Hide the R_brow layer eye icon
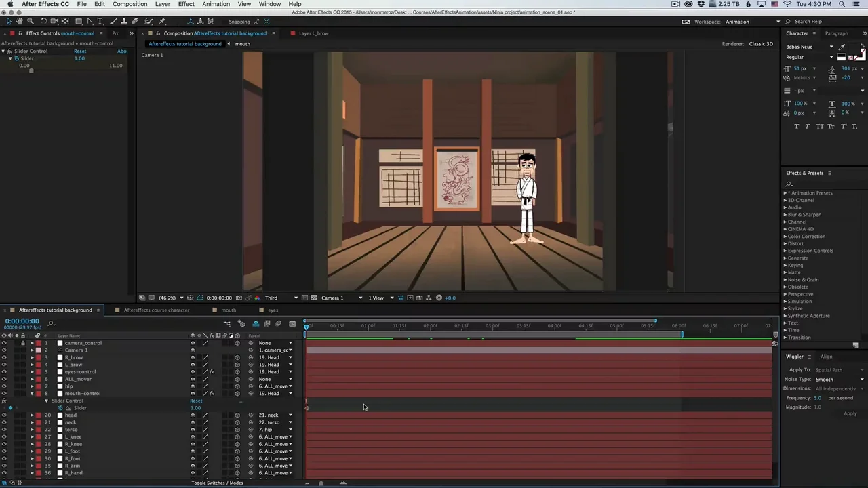 pos(4,357)
